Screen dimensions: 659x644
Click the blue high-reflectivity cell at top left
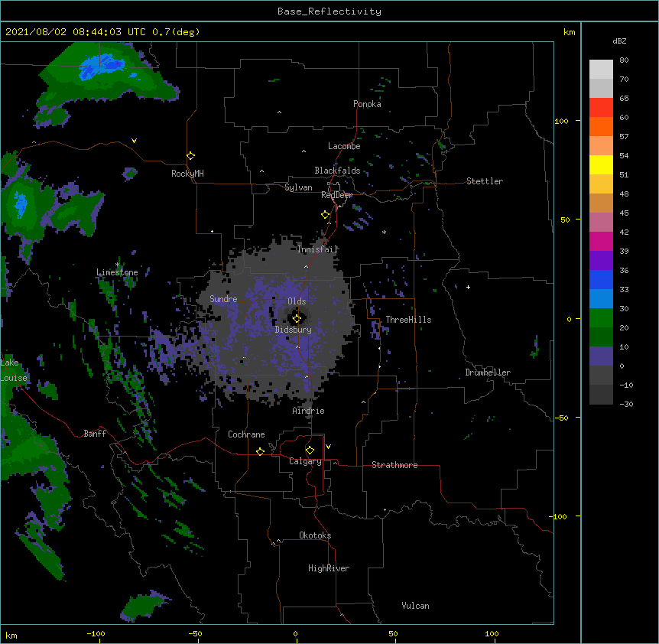tap(103, 67)
